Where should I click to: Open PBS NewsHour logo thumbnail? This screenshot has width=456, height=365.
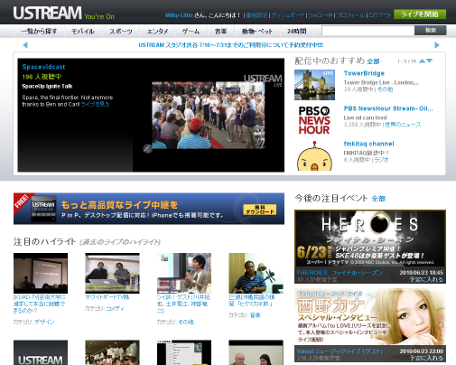pyautogui.click(x=314, y=120)
